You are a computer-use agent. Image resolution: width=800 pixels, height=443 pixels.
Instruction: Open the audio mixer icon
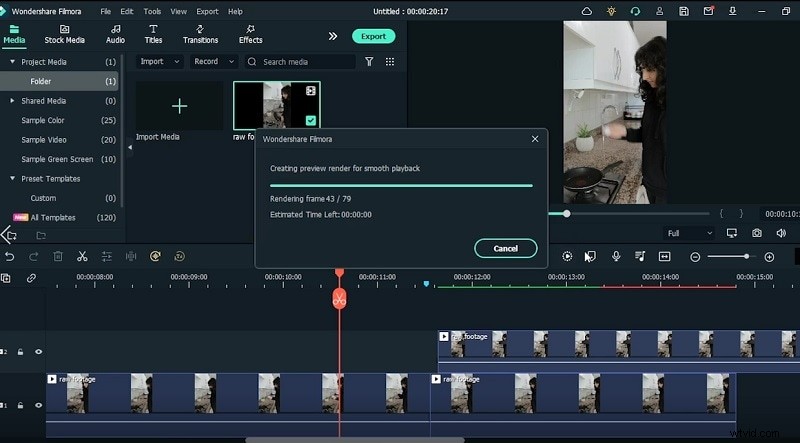(x=640, y=257)
